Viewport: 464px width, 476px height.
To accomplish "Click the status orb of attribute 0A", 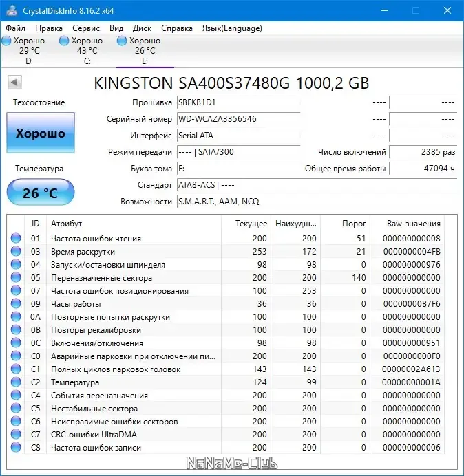I will [x=16, y=316].
